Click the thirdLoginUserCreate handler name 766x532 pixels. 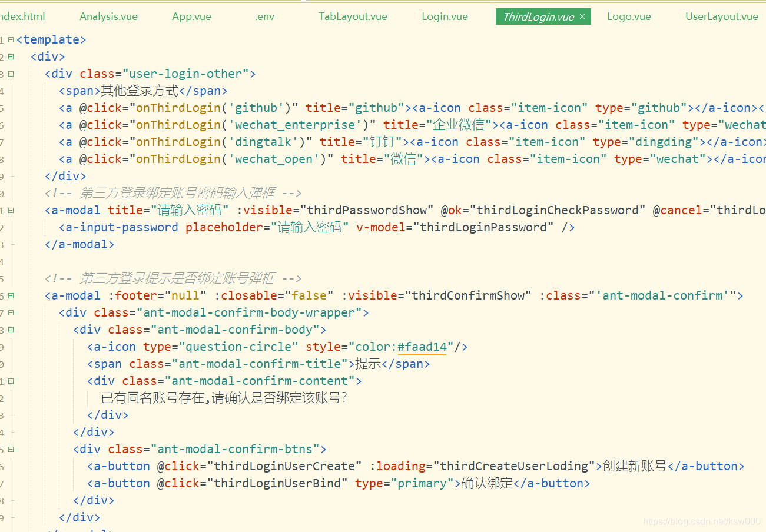[284, 466]
